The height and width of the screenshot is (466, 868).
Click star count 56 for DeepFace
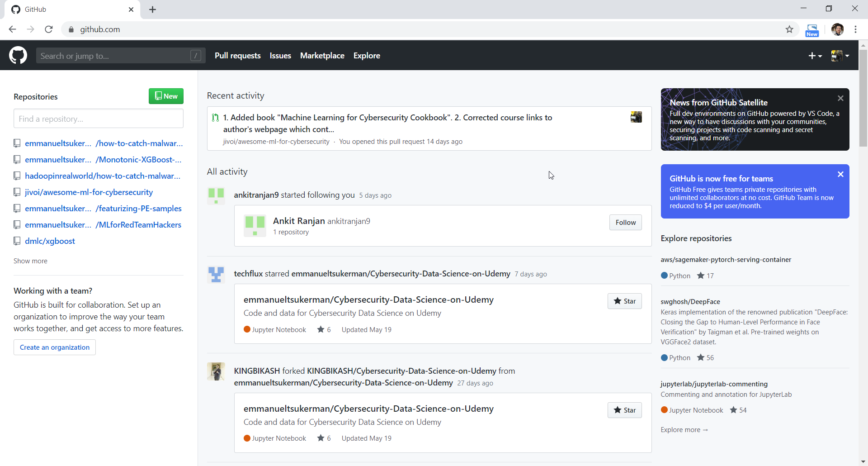[705, 357]
